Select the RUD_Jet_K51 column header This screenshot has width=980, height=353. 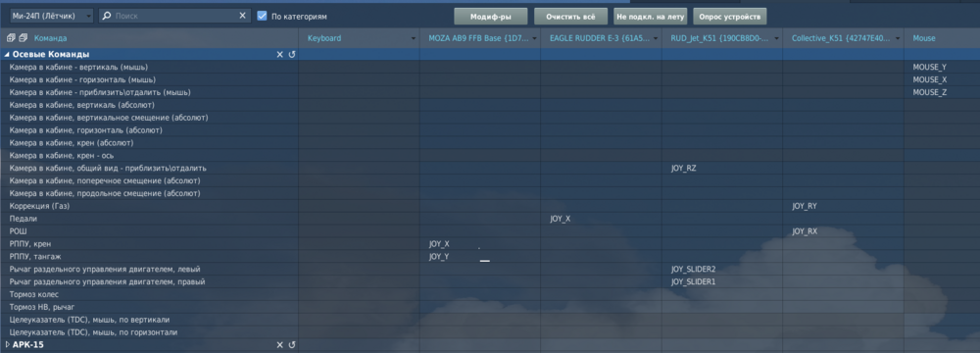pos(720,38)
